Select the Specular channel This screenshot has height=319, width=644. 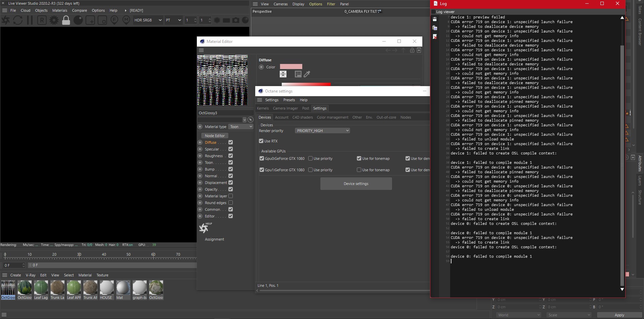[x=212, y=149]
